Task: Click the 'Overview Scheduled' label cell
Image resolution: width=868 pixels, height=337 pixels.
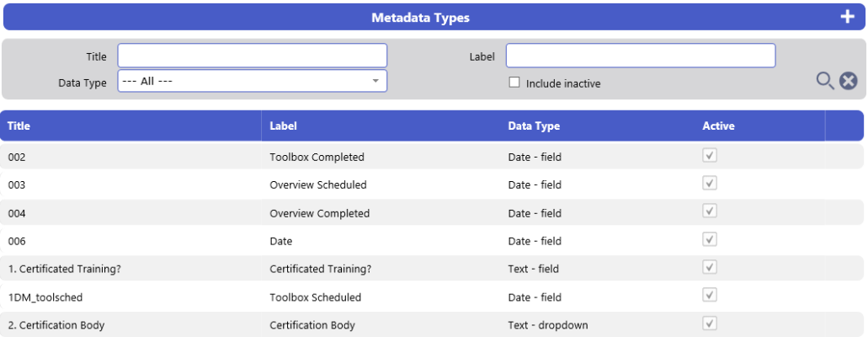Action: pyautogui.click(x=317, y=185)
